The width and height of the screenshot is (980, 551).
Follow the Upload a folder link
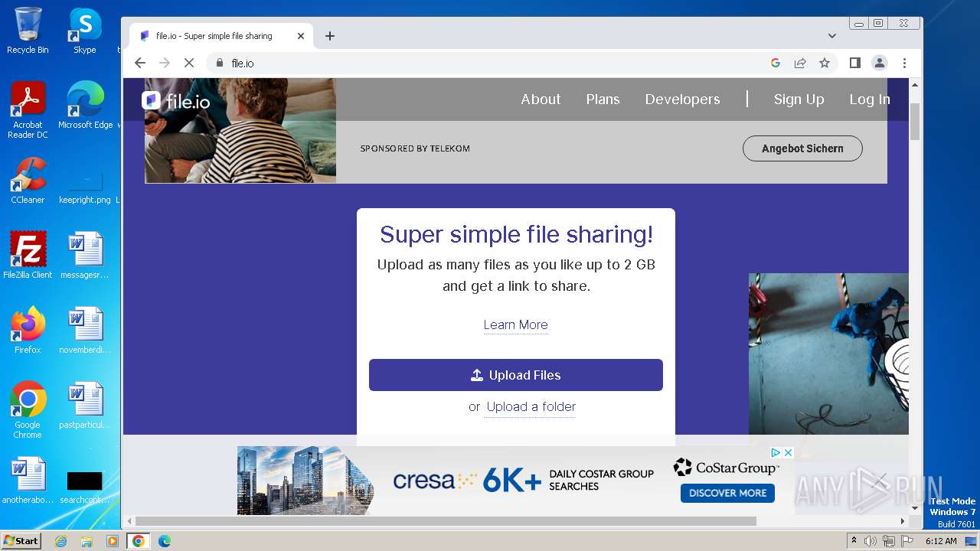(x=531, y=406)
